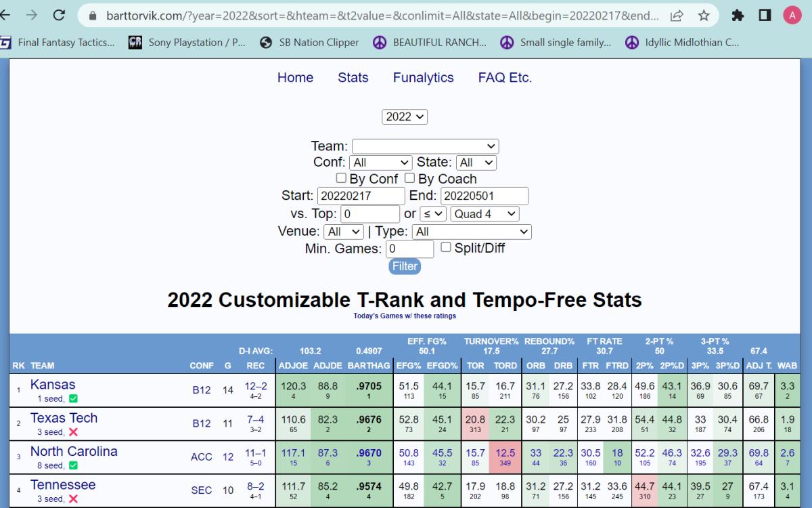Open the Quad 4 dropdown
Image resolution: width=812 pixels, height=508 pixels.
(484, 213)
